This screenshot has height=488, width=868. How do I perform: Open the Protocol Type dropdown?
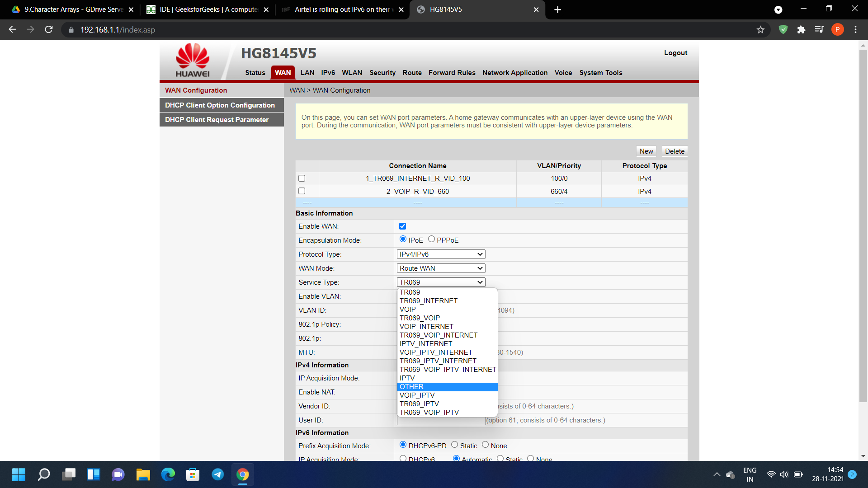click(441, 254)
